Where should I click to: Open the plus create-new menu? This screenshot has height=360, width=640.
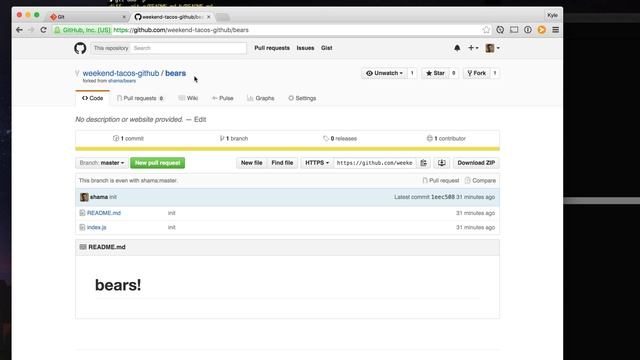(473, 48)
